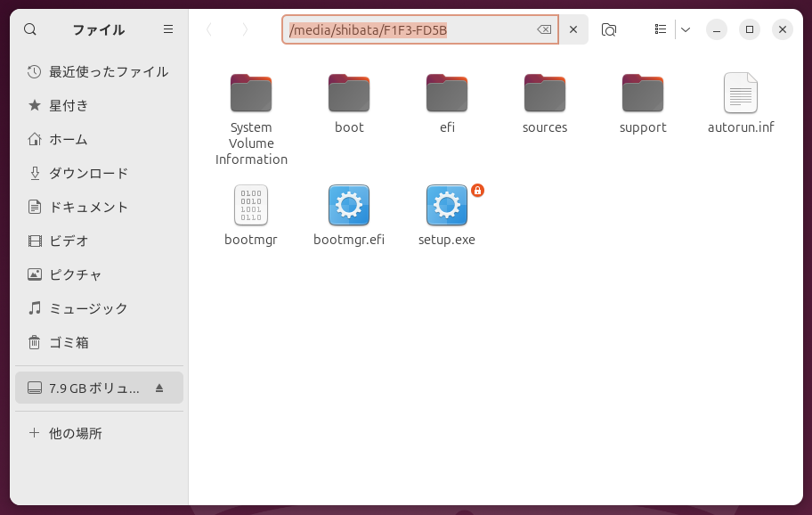812x515 pixels.
Task: Open the hamburger menu in the sidebar header
Action: coord(167,29)
